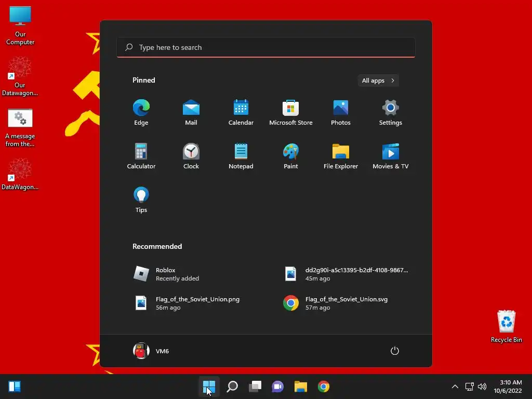Select A message from the... desktop file

tap(20, 128)
